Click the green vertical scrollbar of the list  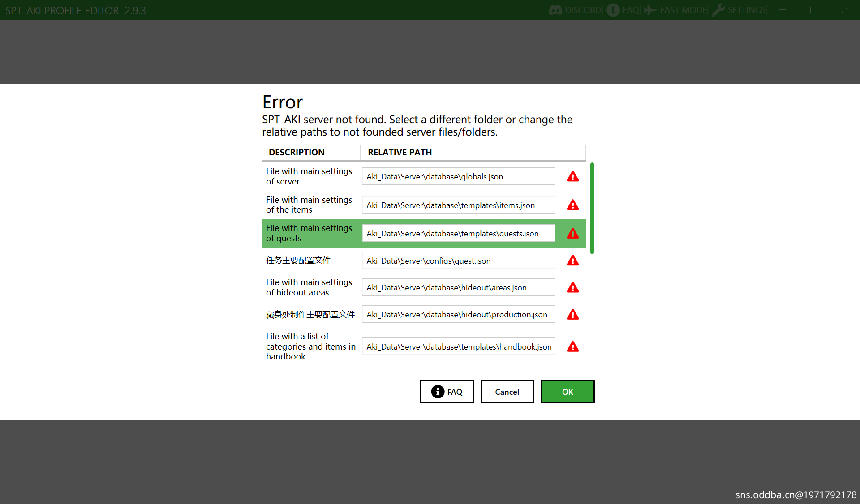coord(592,208)
